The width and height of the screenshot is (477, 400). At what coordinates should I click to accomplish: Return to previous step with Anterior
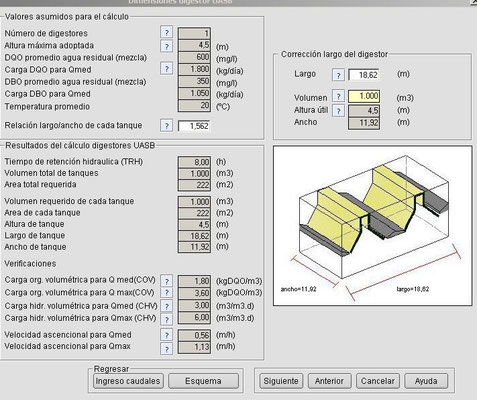pyautogui.click(x=329, y=381)
